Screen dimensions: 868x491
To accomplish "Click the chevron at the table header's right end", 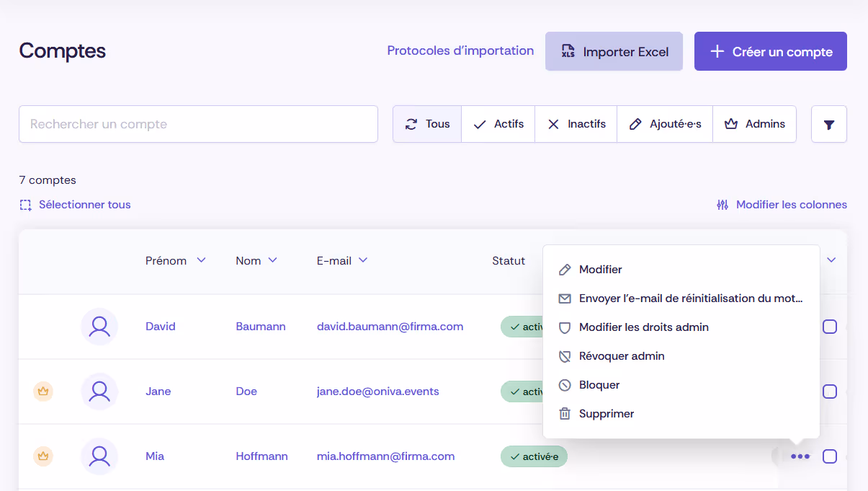I will coord(831,260).
